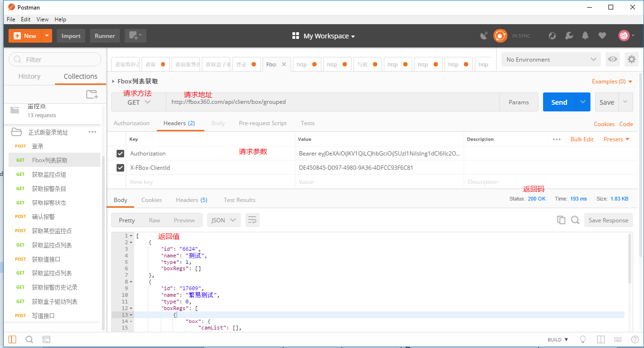Select the POST 确认报警 request
Viewport: 644px width, 348px height.
[54, 217]
